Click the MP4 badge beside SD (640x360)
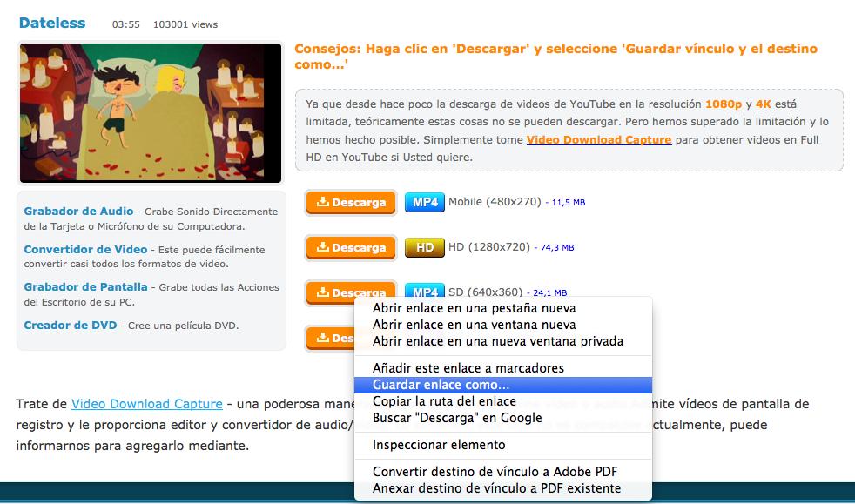This screenshot has height=504, width=855. click(x=425, y=291)
